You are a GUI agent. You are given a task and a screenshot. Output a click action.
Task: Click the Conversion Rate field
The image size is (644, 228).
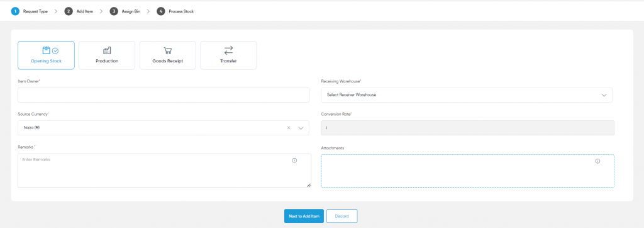click(x=467, y=128)
